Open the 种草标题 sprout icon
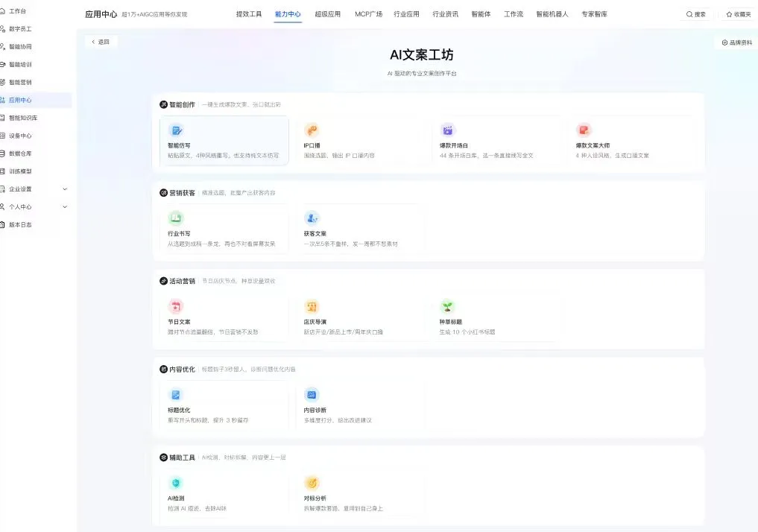The width and height of the screenshot is (758, 532). [448, 306]
